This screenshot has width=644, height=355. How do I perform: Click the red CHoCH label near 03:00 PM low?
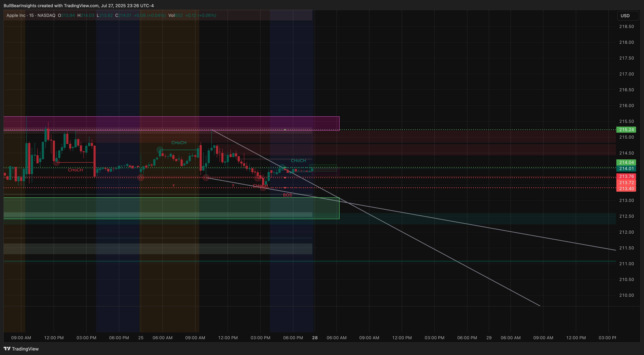pyautogui.click(x=260, y=186)
